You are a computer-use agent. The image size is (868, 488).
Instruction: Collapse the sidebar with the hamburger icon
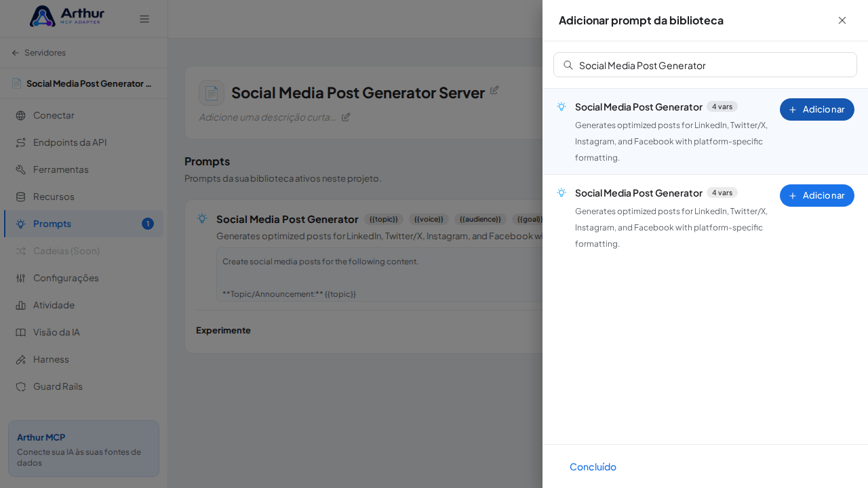click(x=144, y=19)
